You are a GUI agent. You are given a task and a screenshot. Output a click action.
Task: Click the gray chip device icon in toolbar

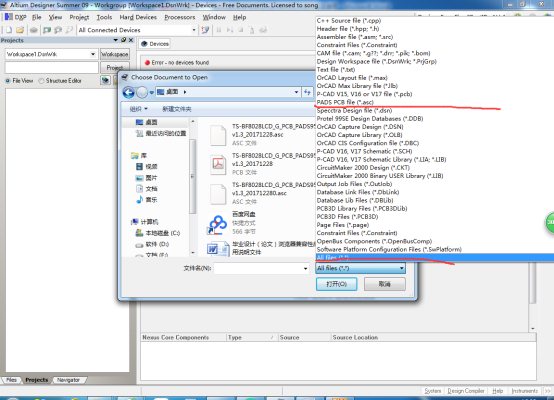coord(34,30)
